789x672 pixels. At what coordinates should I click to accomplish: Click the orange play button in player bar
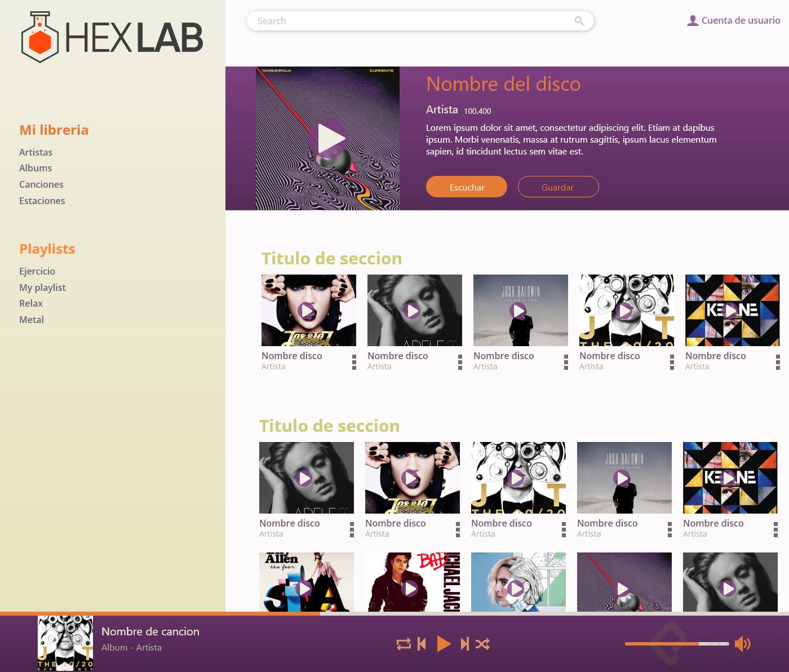(444, 644)
